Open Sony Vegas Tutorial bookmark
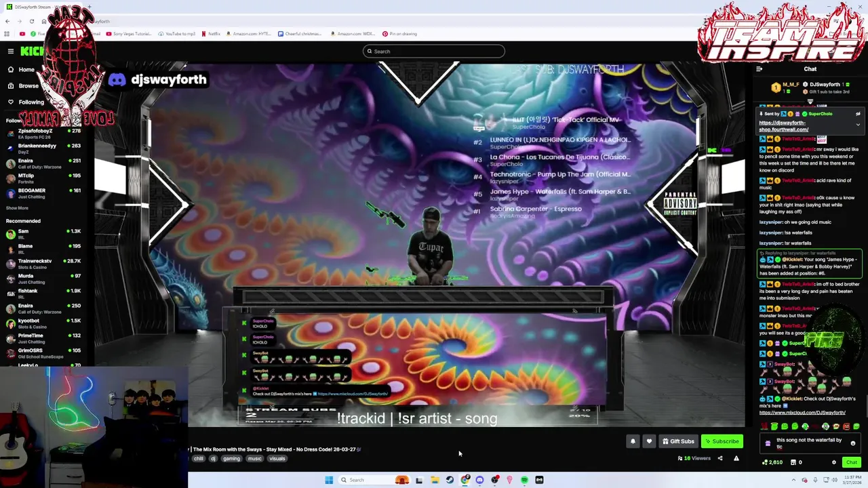Image resolution: width=868 pixels, height=488 pixels. 129,34
